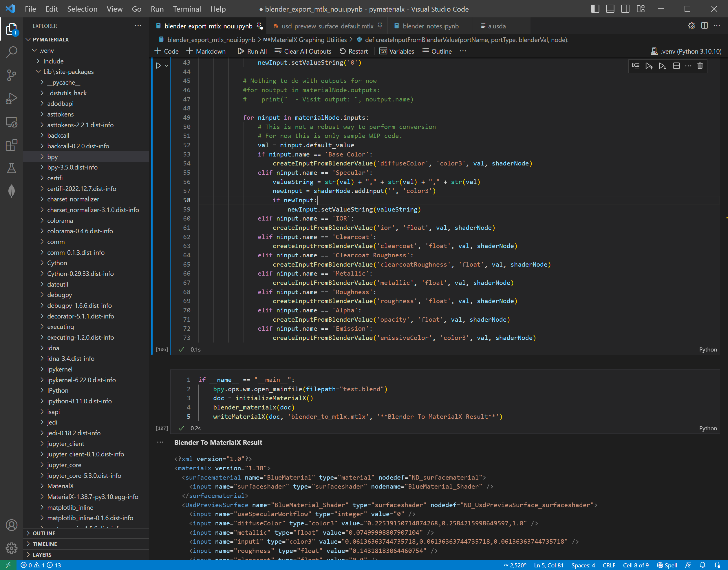
Task: Click errors and warnings counter in status bar
Action: point(41,565)
